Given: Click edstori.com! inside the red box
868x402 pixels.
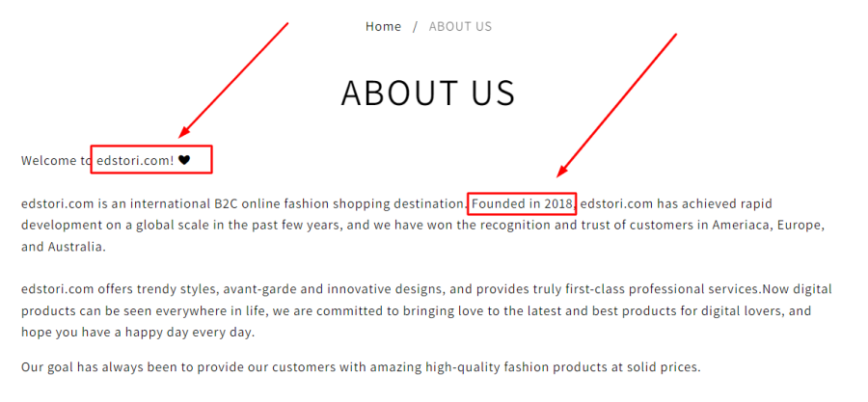Looking at the screenshot, I should click(x=135, y=161).
